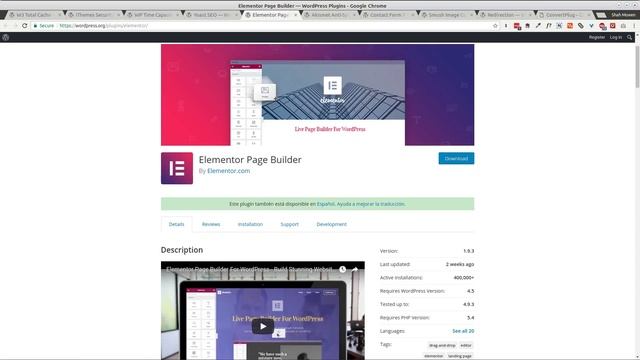
Task: Click the red square extension icon near menu
Action: pos(613,26)
